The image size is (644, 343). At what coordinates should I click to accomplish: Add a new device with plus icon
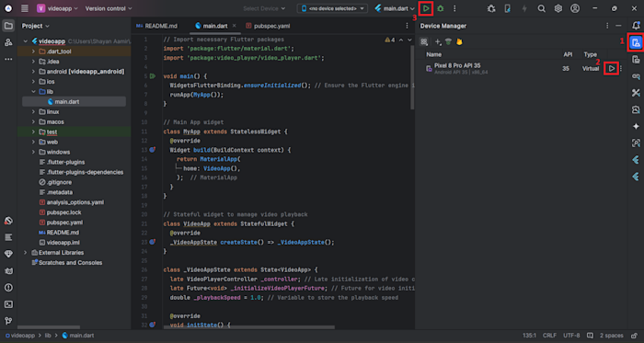pos(438,42)
